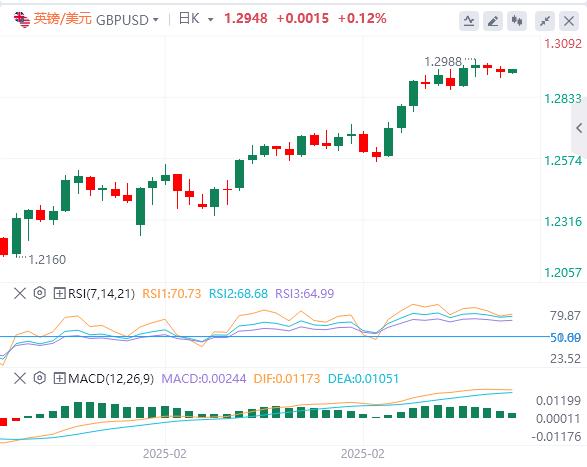Click the RSI(7,14,21) label

click(x=101, y=294)
